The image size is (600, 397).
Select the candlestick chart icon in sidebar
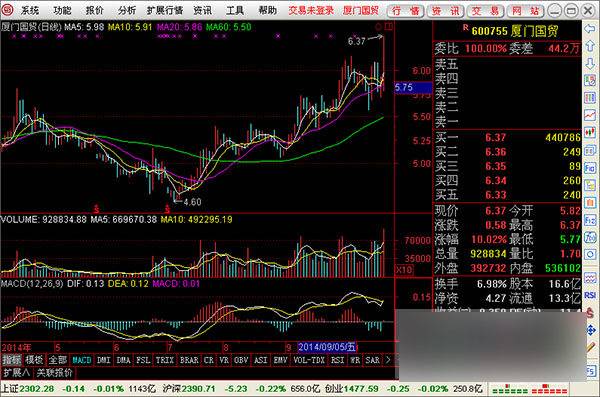coord(590,132)
